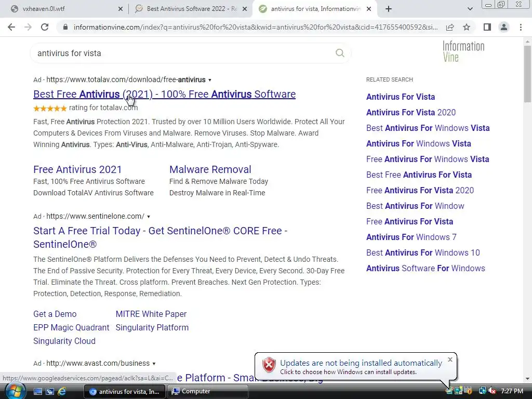Viewport: 532px width, 399px height.
Task: Open the Get a Demo link
Action: (55, 314)
